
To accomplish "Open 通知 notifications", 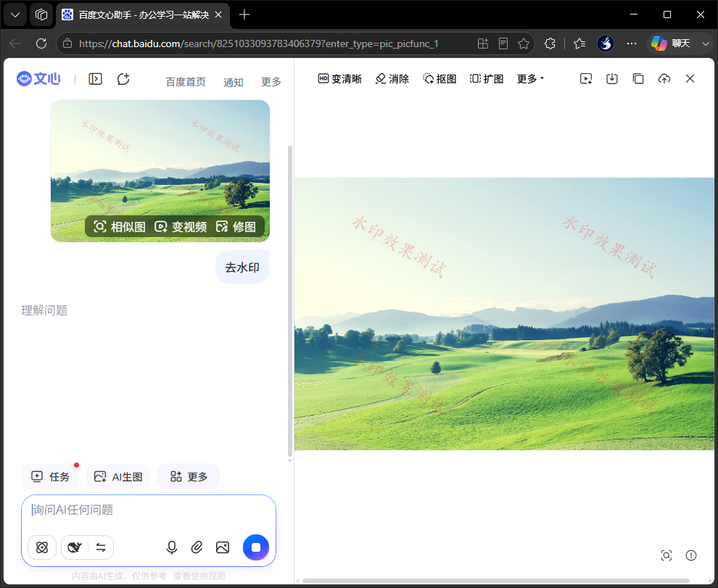I will pos(233,82).
